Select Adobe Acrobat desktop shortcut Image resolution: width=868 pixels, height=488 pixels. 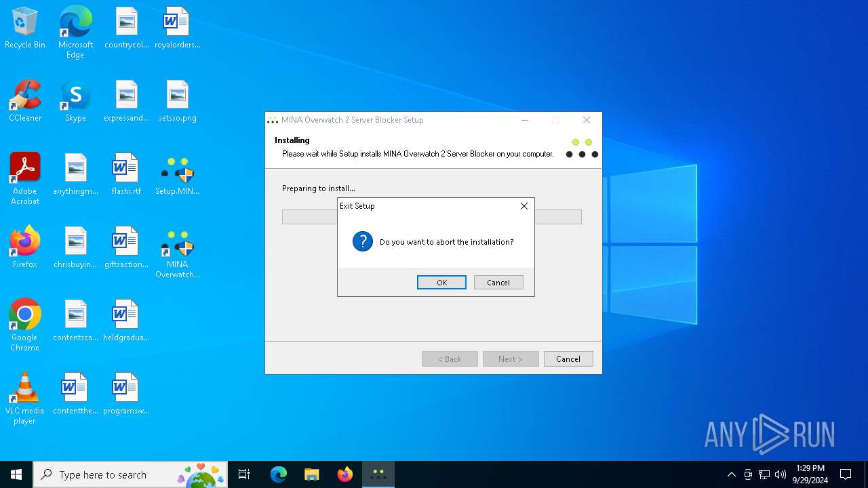[25, 179]
